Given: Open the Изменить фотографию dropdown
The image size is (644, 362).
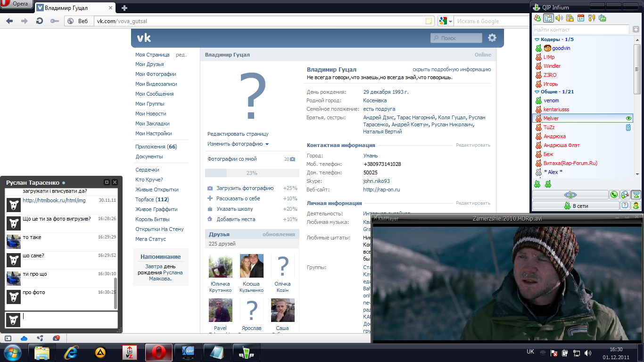Looking at the screenshot, I should coord(238,144).
